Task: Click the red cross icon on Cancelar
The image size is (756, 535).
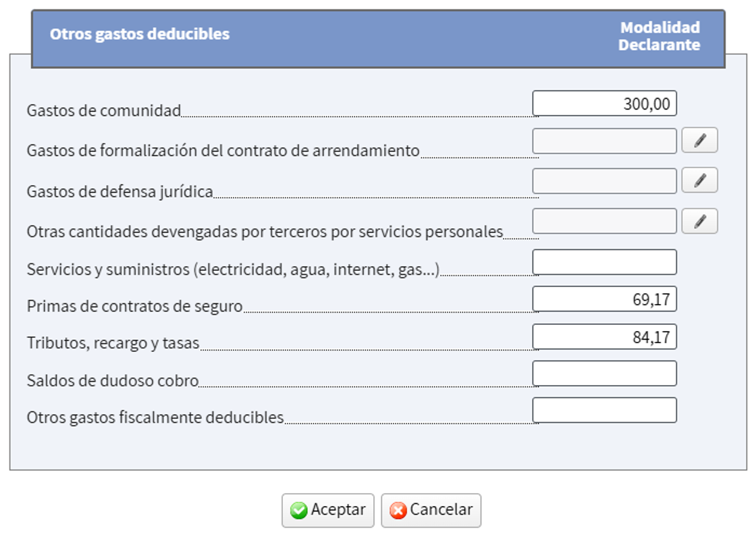Action: click(x=400, y=510)
